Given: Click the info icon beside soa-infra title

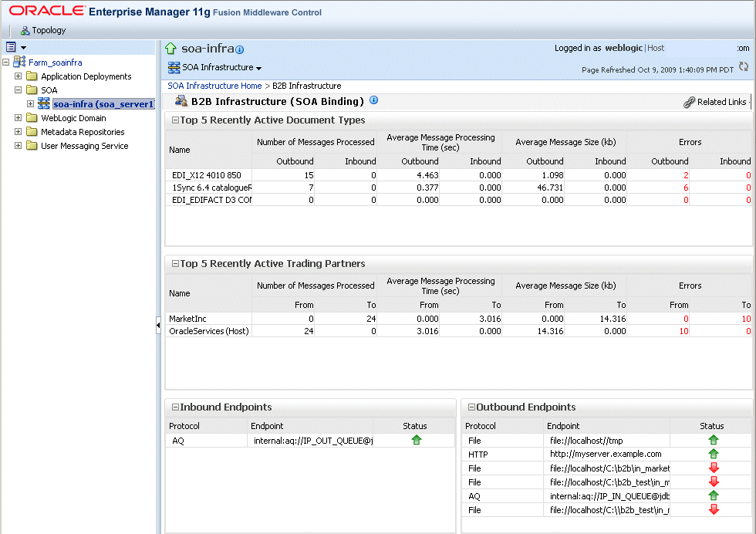Looking at the screenshot, I should [240, 49].
